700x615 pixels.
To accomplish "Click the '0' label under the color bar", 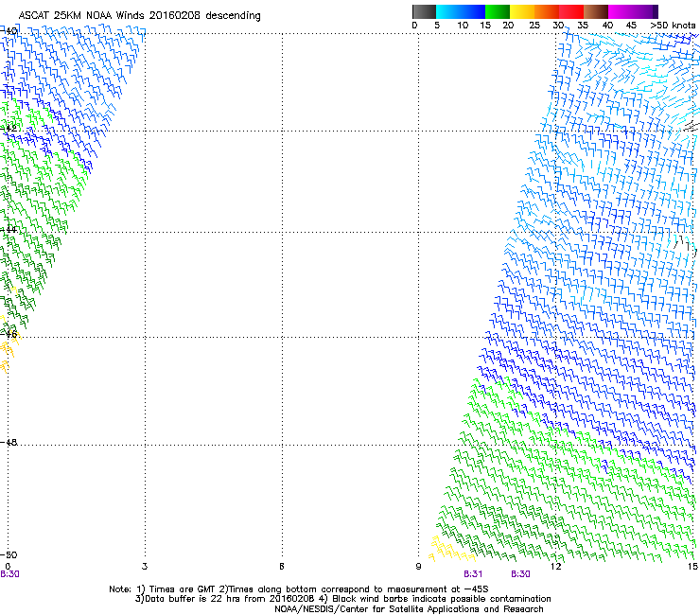I will coord(414,26).
